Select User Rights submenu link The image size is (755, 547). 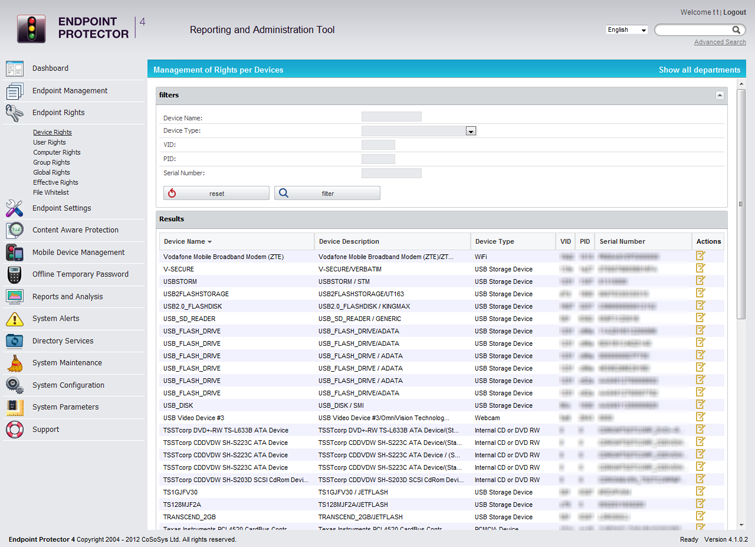click(x=49, y=143)
